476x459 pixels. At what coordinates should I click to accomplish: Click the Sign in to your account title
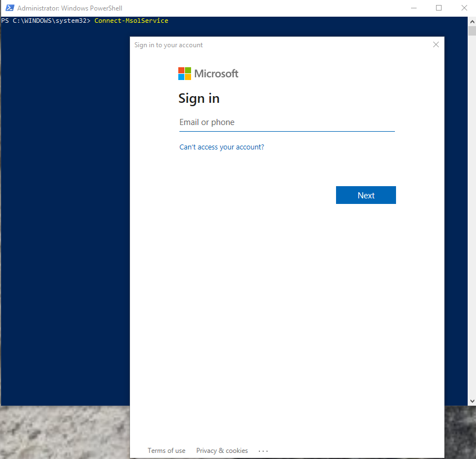click(168, 45)
